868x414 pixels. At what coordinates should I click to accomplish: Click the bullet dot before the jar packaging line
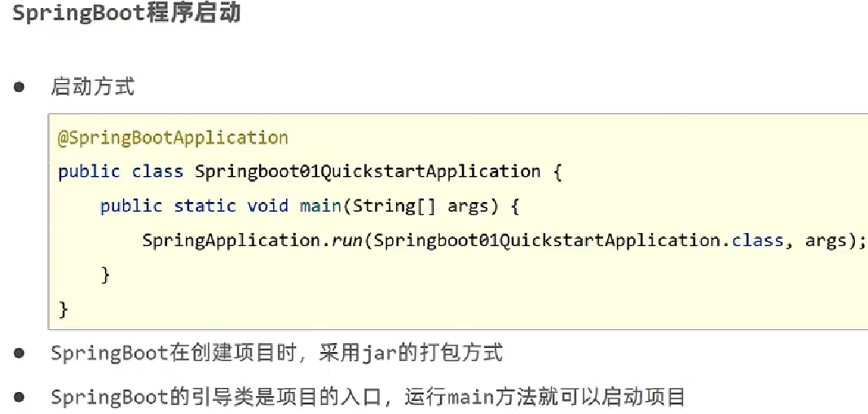(x=20, y=354)
